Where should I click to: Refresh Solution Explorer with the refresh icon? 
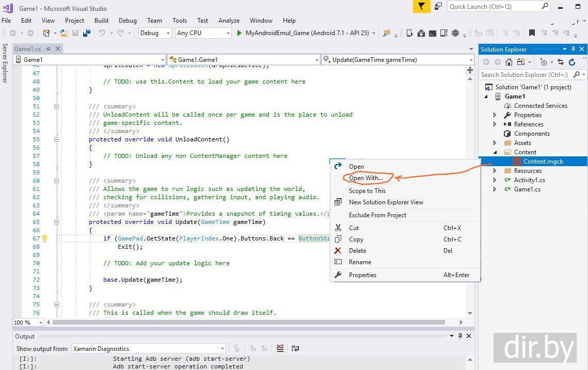tap(572, 62)
